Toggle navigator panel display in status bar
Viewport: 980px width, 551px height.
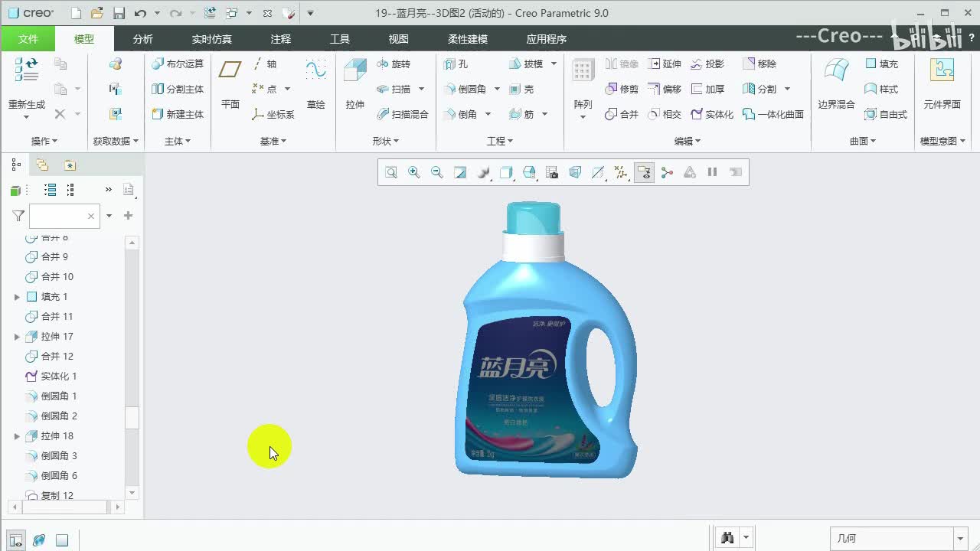point(16,540)
